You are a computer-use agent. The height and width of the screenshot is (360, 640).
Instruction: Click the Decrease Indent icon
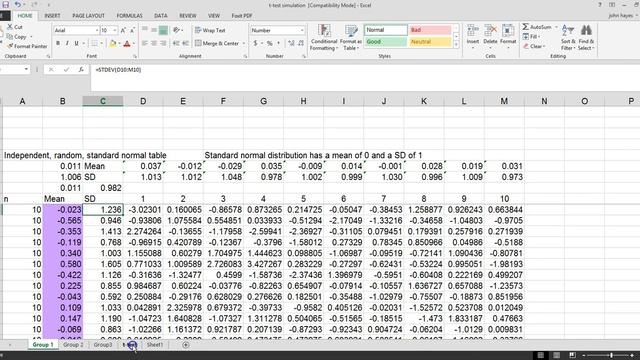[x=176, y=43]
